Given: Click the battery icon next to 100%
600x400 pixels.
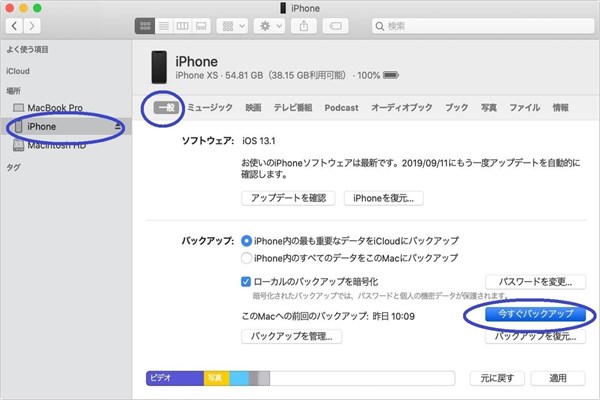Looking at the screenshot, I should pyautogui.click(x=391, y=75).
